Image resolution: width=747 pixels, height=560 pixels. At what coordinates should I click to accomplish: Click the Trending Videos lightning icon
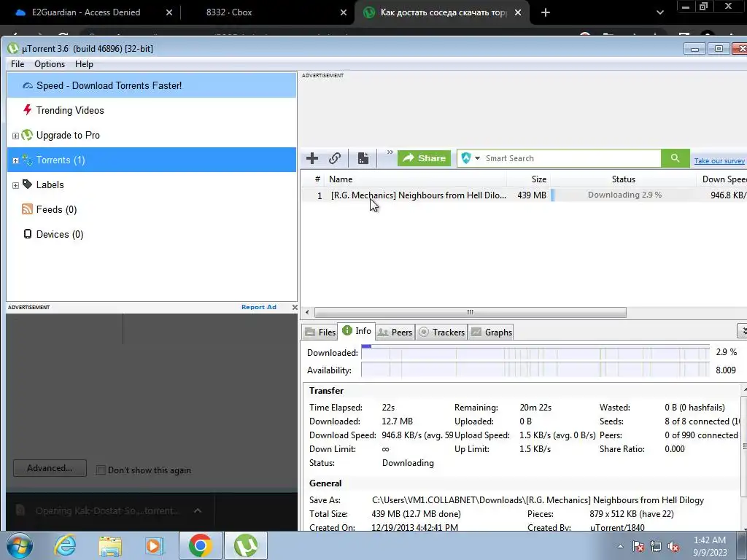[27, 110]
